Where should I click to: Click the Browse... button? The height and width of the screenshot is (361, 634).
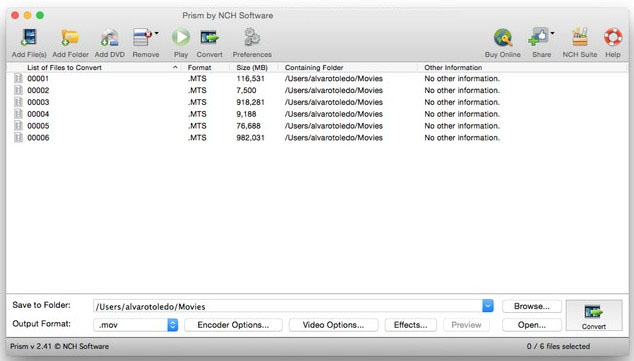pos(532,306)
